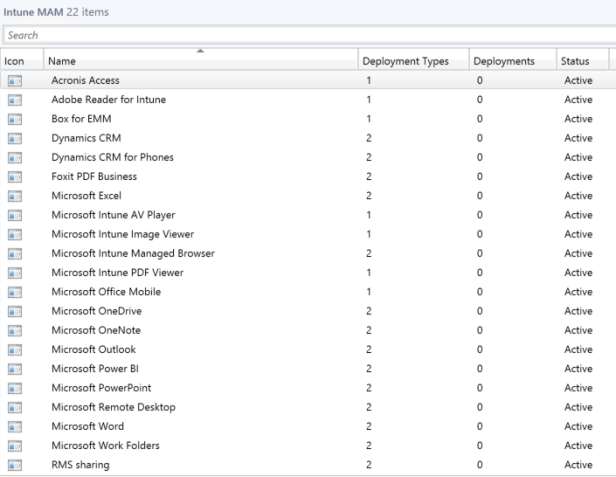Click the Microsoft Remote Desktop icon
Image resolution: width=616 pixels, height=477 pixels.
coord(15,408)
